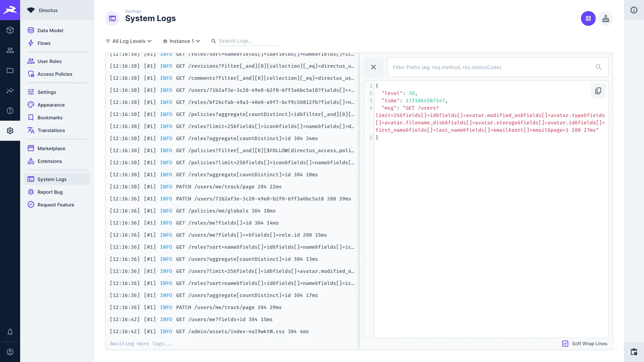
Task: Select the User Roles menu item
Action: click(50, 61)
